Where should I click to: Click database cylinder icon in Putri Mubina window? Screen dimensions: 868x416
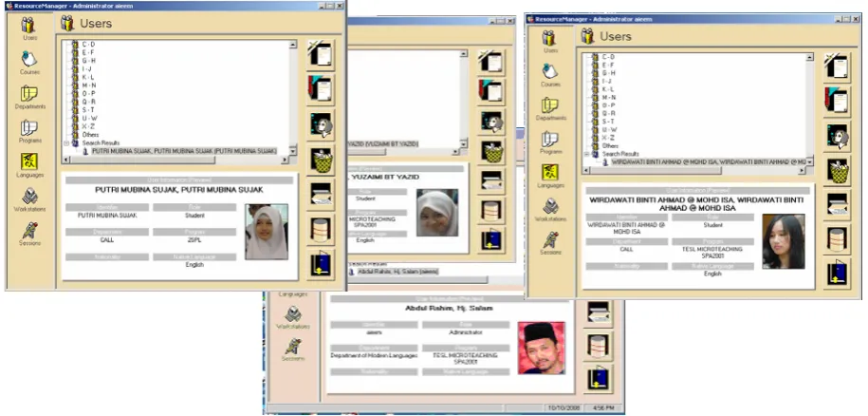321,230
